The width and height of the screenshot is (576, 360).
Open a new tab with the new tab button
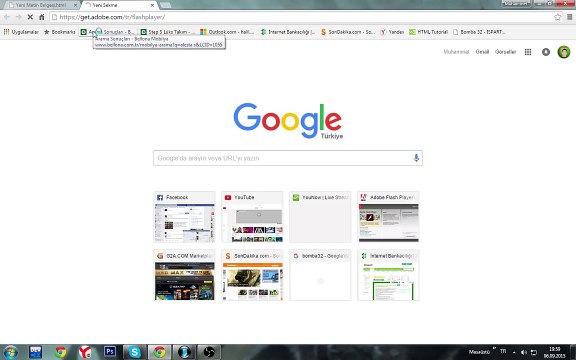[165, 5]
